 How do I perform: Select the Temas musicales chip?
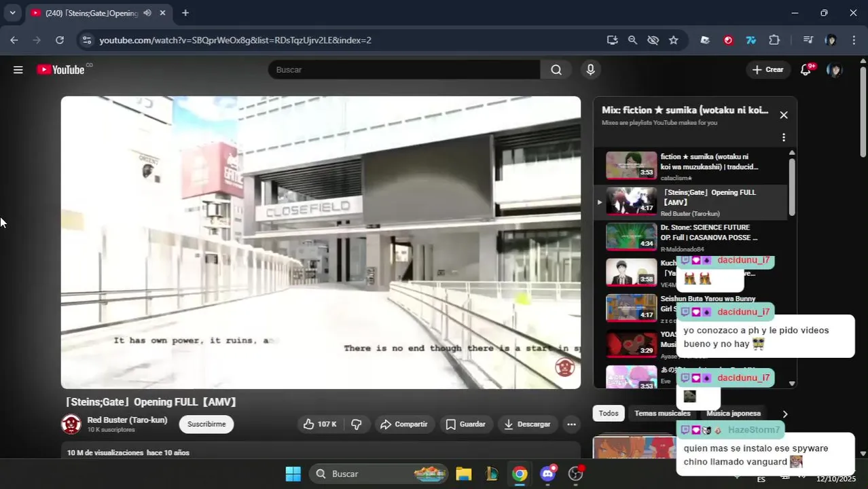click(x=662, y=413)
